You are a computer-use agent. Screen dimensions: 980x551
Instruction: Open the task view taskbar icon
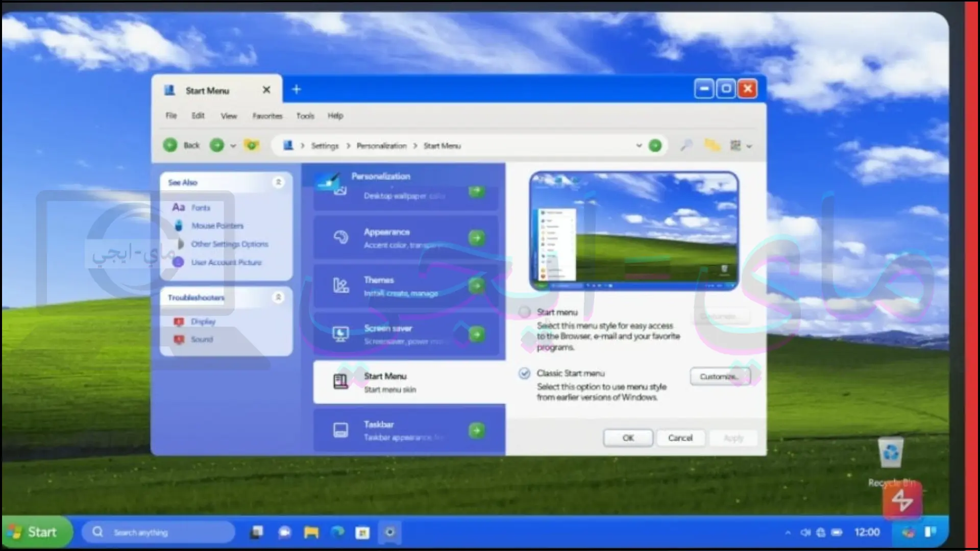(x=257, y=532)
